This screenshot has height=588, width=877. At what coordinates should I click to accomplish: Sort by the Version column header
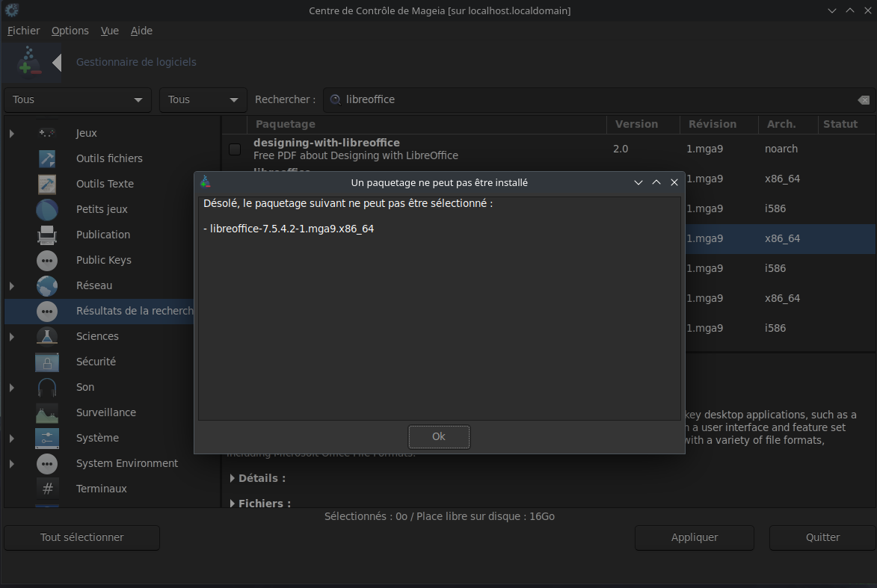click(x=643, y=124)
